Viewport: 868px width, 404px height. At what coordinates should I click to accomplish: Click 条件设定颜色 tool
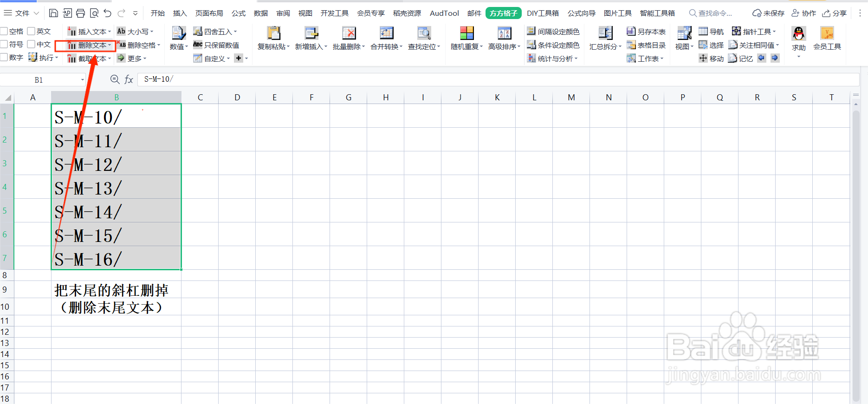coord(553,45)
